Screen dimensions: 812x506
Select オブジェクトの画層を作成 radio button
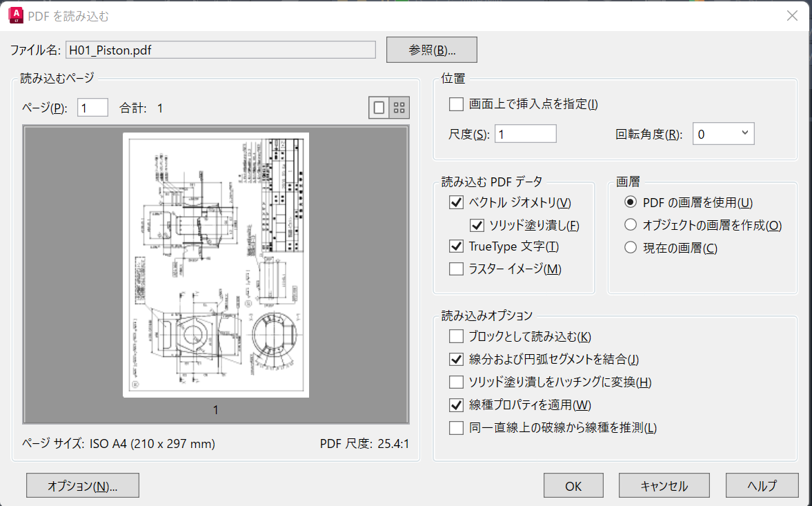(x=630, y=225)
